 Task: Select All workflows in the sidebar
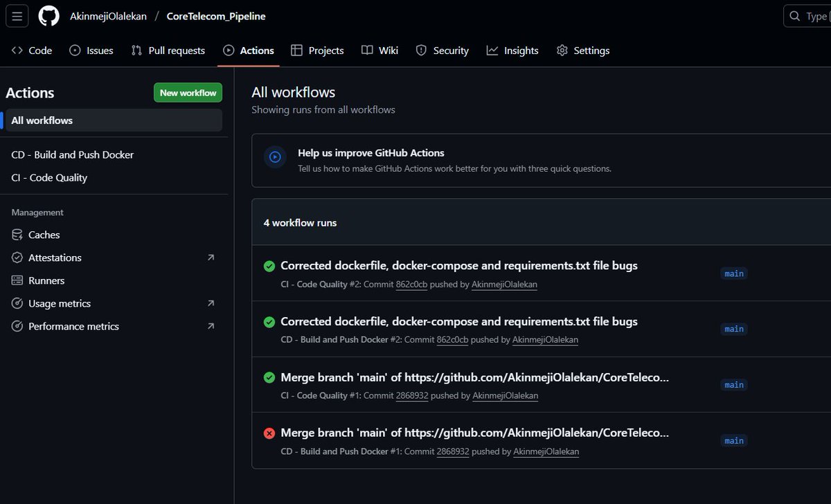pos(114,120)
